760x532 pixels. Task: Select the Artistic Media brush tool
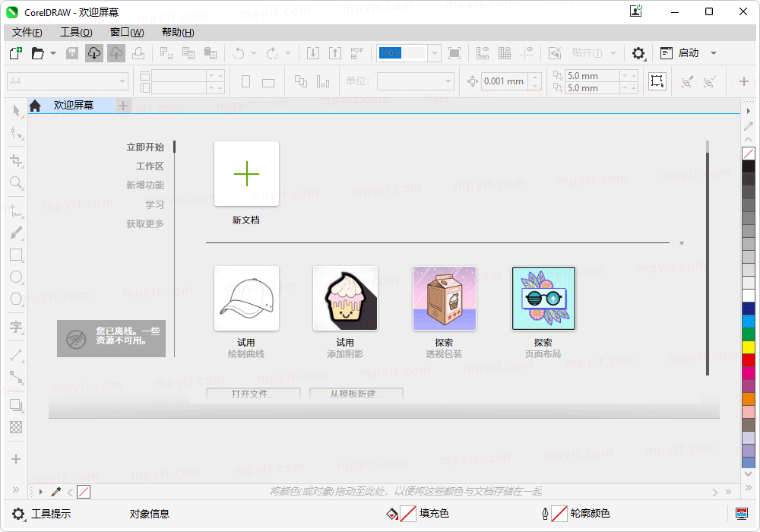tap(16, 233)
